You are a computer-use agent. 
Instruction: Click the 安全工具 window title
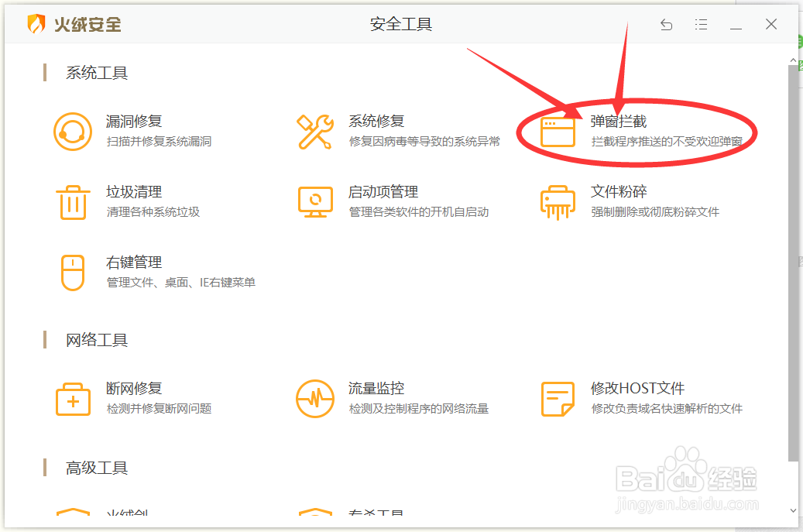401,24
